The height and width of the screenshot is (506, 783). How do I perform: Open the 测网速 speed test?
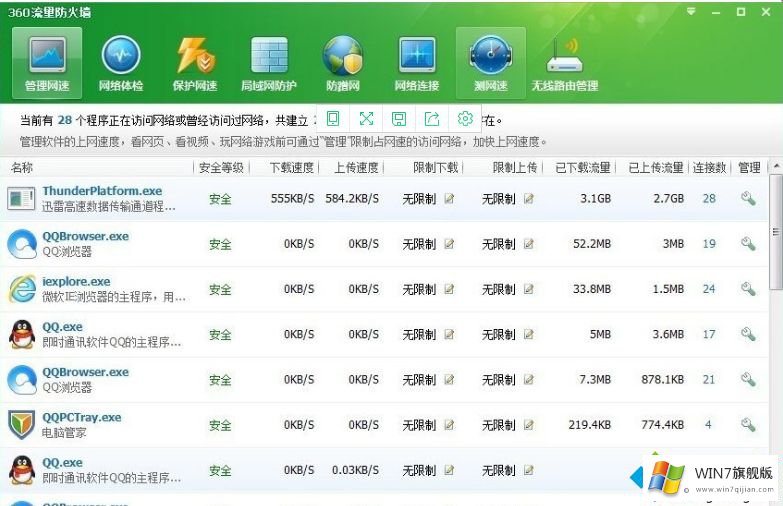(491, 63)
